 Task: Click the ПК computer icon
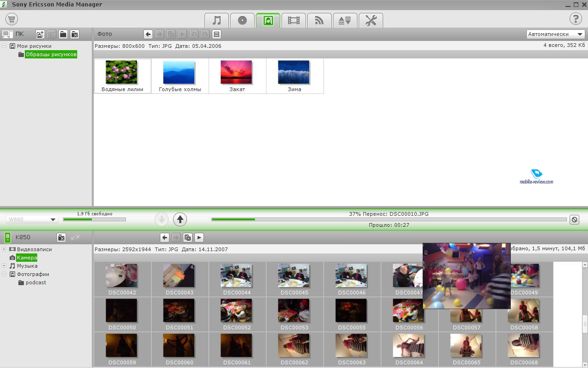point(7,34)
